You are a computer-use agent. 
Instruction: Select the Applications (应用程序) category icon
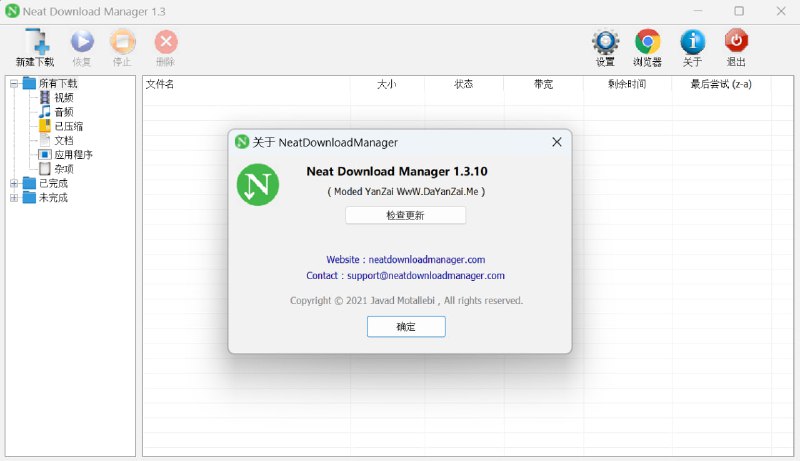click(x=45, y=155)
